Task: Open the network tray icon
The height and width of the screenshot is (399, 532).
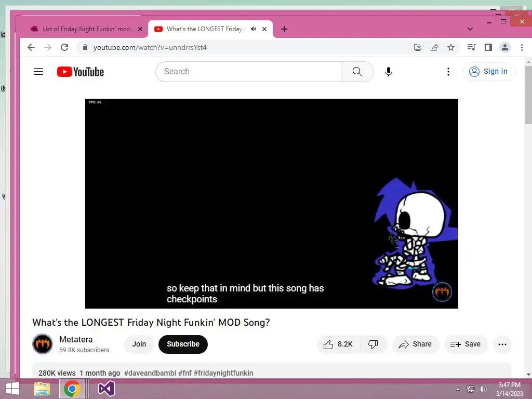Action: [471, 389]
